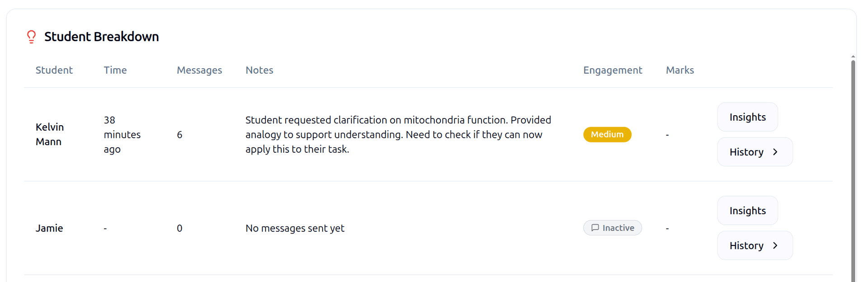The height and width of the screenshot is (282, 868).
Task: Select Jamie's name in the table
Action: click(49, 228)
